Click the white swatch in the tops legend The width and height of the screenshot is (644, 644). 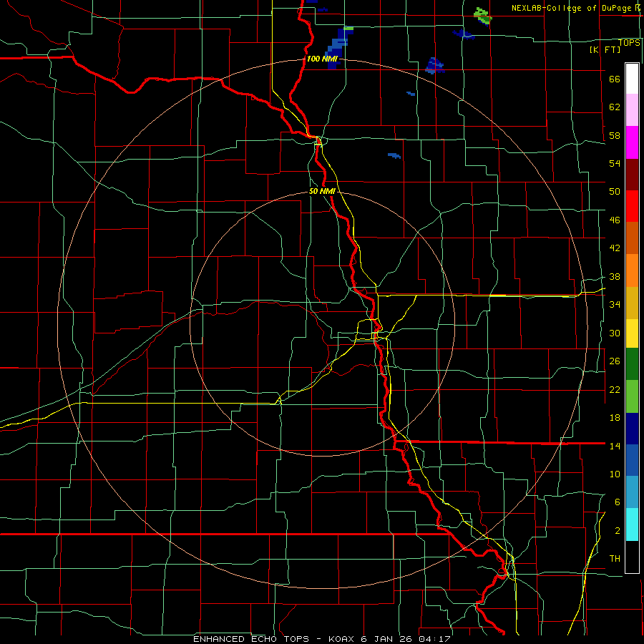click(x=632, y=79)
